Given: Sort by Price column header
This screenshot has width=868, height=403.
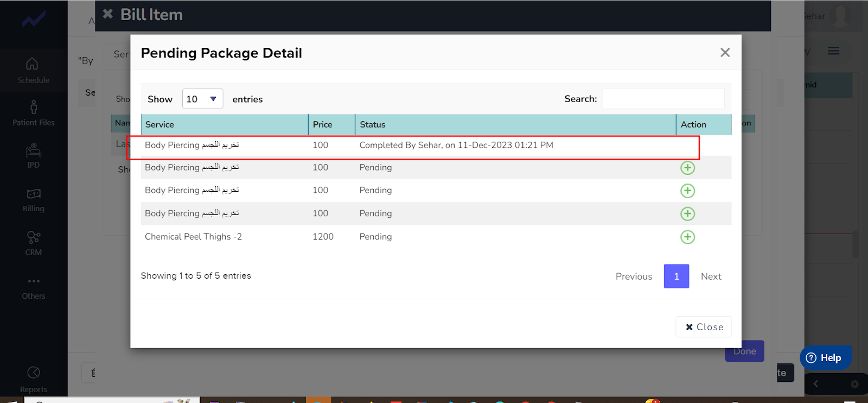Looking at the screenshot, I should point(331,124).
